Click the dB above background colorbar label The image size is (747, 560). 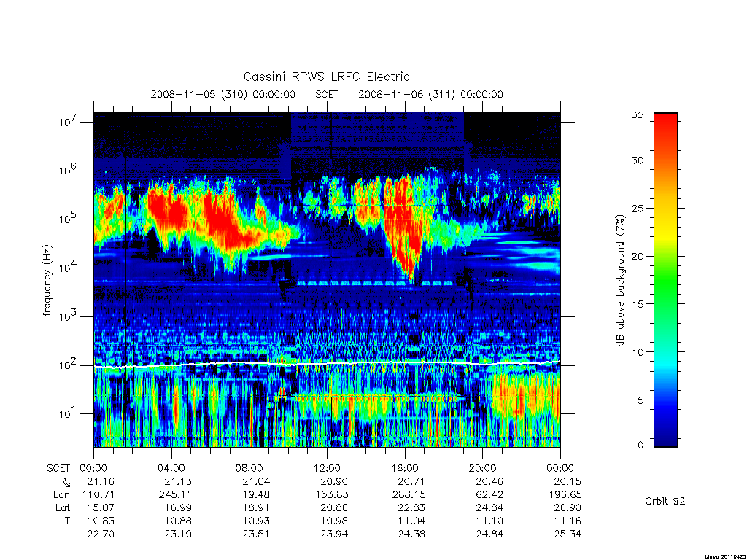point(620,280)
